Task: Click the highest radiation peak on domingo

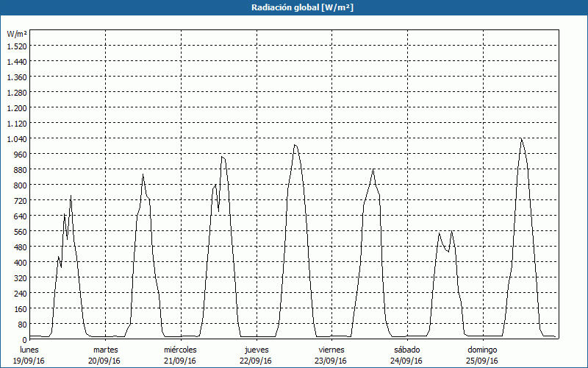Action: [521, 139]
